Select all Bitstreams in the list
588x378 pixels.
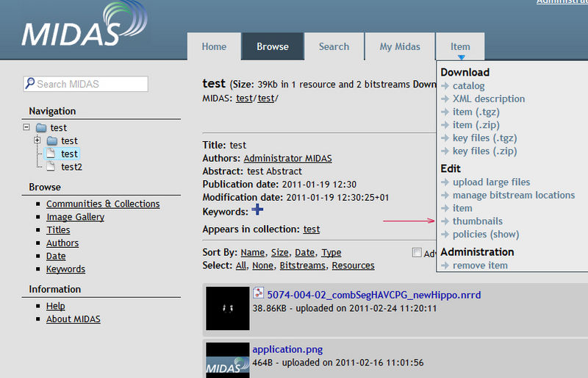coord(303,265)
